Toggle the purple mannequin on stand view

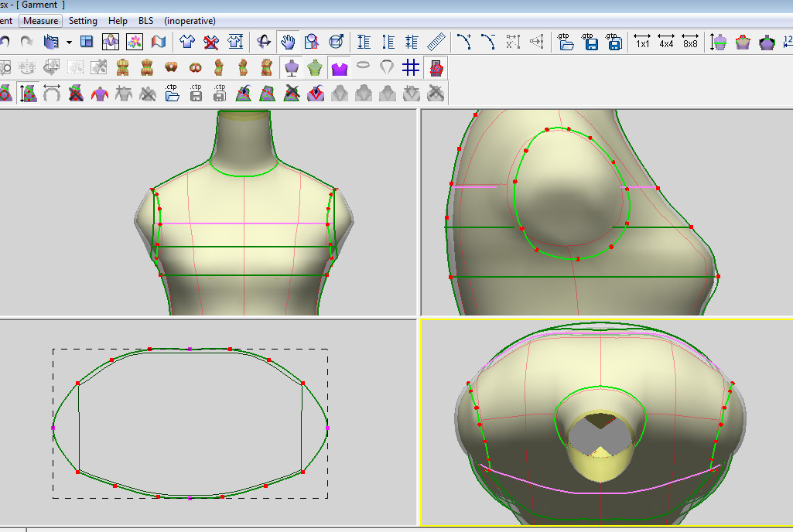coord(292,68)
